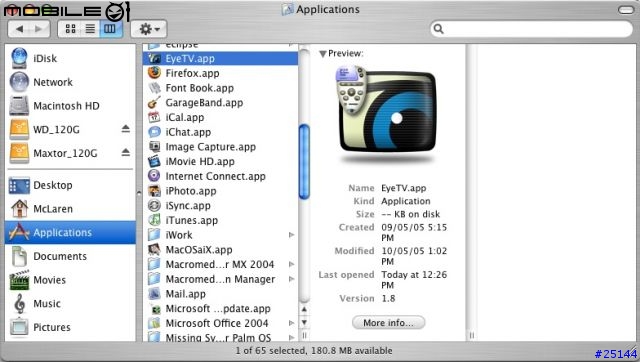Open the Macintosh HD drive icon
This screenshot has height=362, width=640.
tap(19, 105)
